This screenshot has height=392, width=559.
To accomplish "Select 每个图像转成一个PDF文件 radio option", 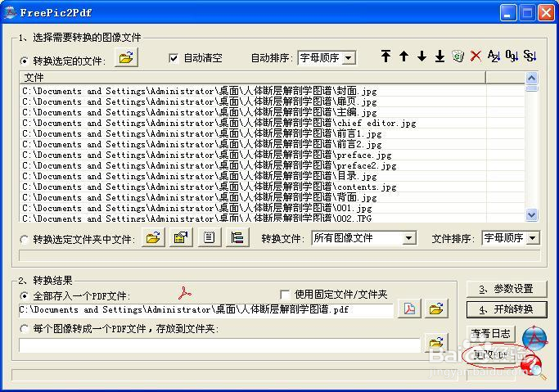I will pyautogui.click(x=24, y=328).
